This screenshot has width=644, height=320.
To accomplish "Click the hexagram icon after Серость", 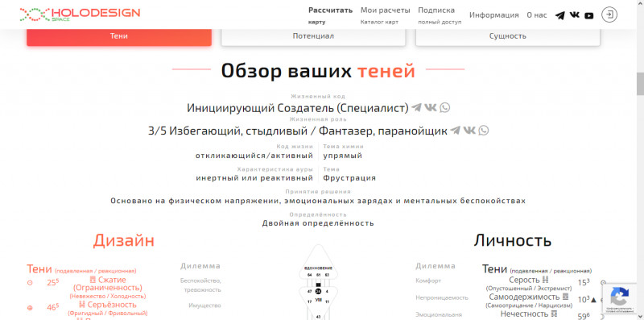I will (x=546, y=280).
